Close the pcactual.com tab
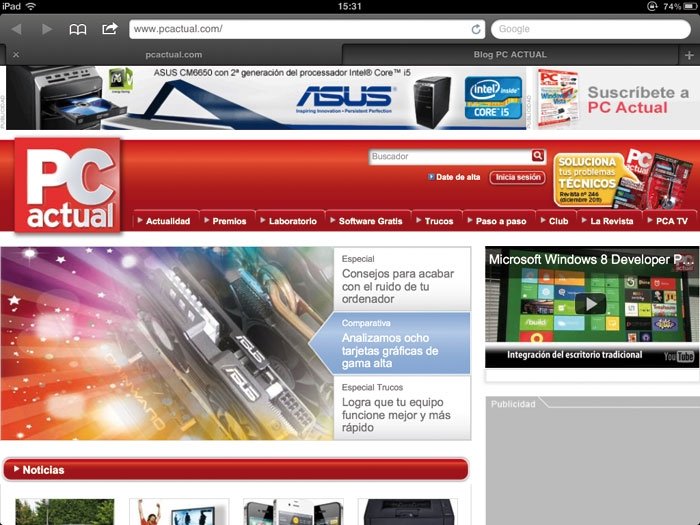This screenshot has width=700, height=525. pos(16,54)
